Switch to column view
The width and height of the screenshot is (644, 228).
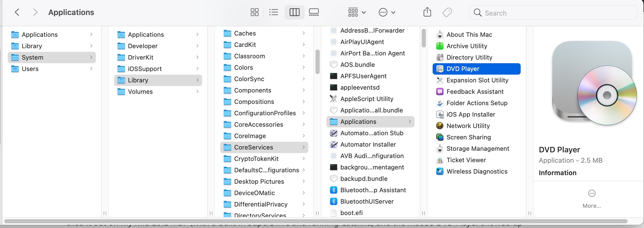[294, 12]
